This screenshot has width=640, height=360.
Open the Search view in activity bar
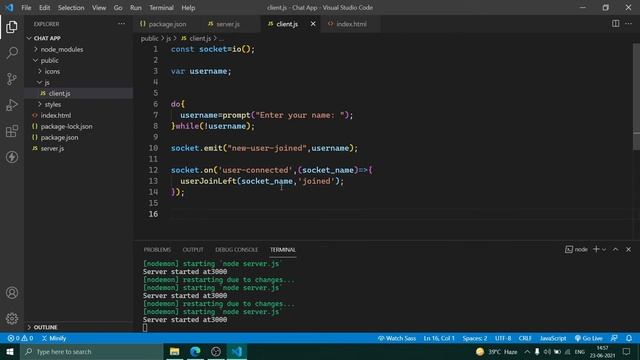12,53
